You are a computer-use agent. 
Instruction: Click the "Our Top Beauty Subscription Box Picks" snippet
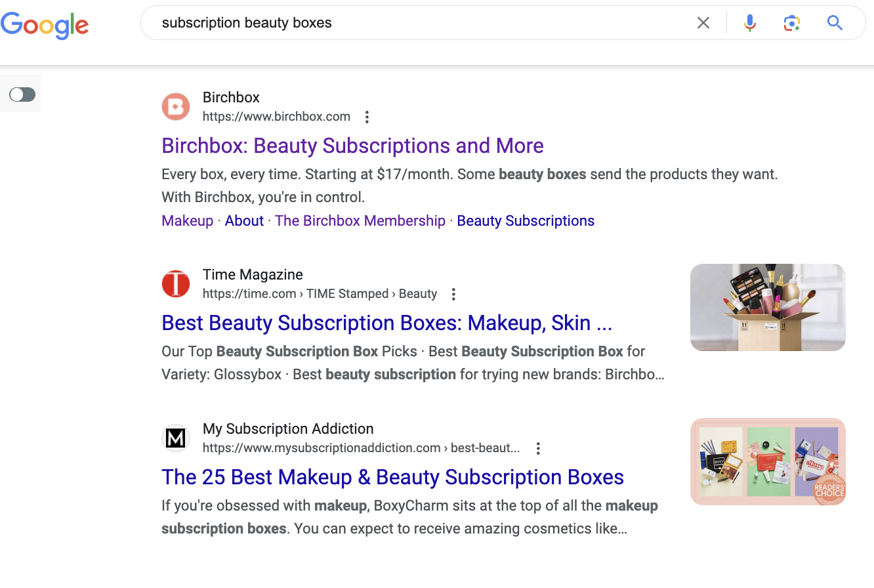click(x=289, y=352)
